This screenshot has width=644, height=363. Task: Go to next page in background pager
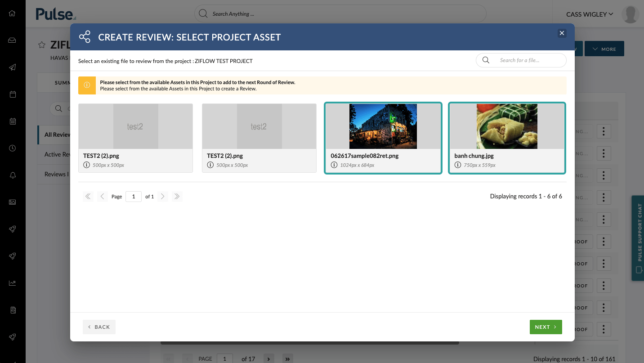click(x=268, y=359)
